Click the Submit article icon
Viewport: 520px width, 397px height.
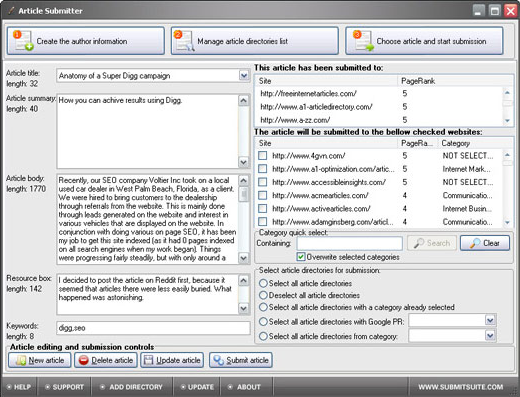click(219, 360)
